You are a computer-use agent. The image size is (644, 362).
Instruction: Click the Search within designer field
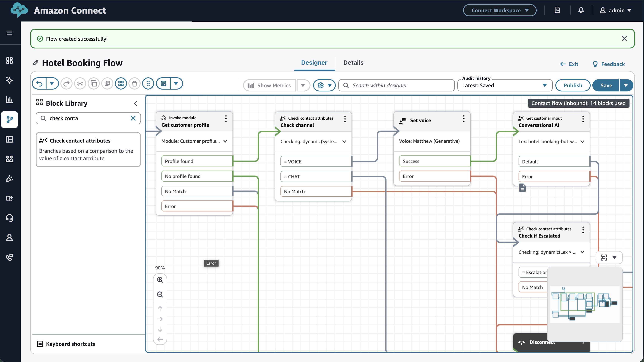[x=397, y=85]
